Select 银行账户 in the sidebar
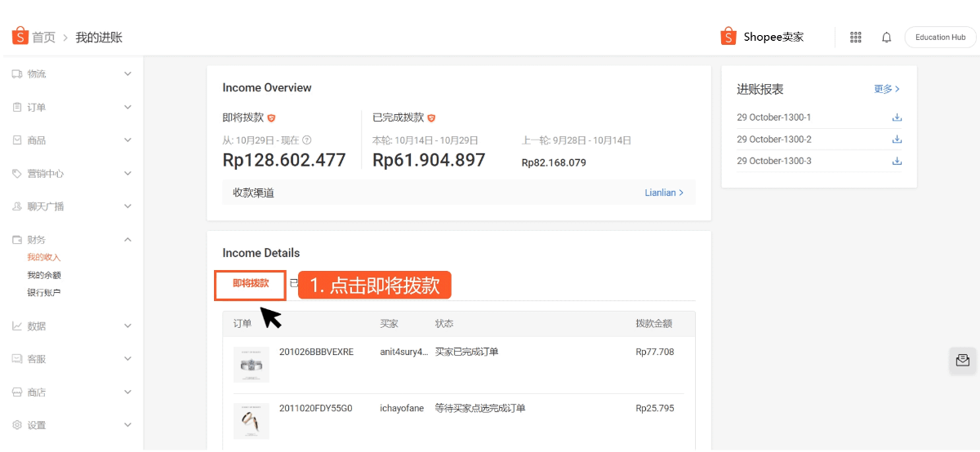980x452 pixels. point(44,293)
